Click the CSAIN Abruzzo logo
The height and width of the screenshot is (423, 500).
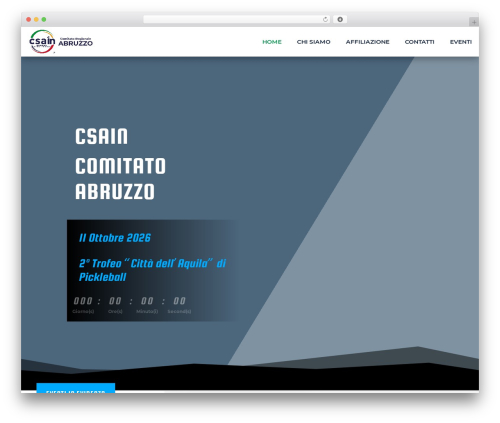click(x=61, y=42)
